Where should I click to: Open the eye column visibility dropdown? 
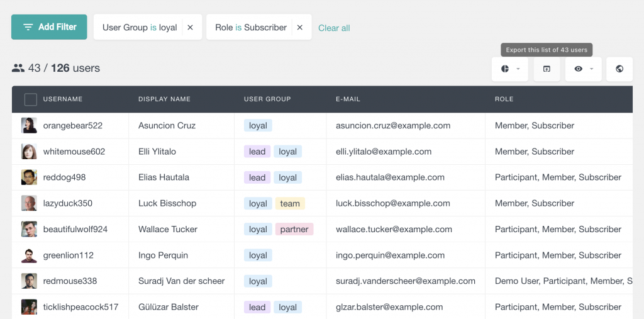[x=583, y=69]
